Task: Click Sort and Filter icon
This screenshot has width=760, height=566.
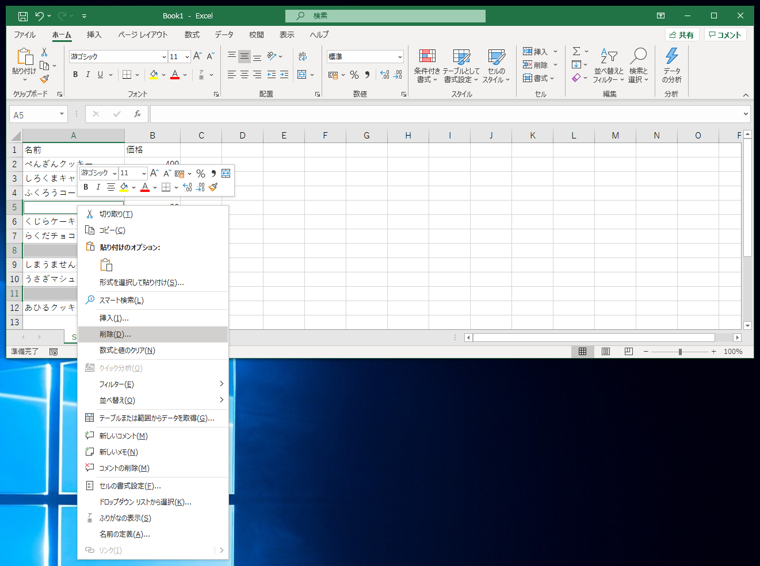Action: (x=609, y=56)
